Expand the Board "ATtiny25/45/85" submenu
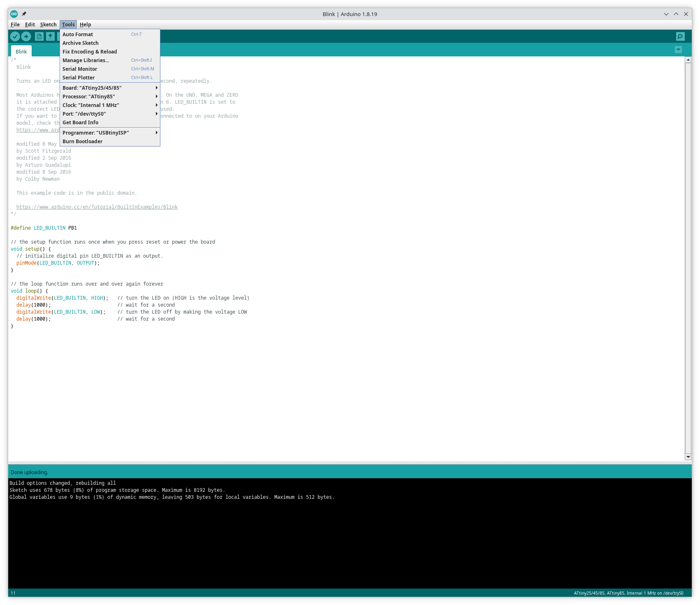The image size is (700, 605). pyautogui.click(x=110, y=88)
